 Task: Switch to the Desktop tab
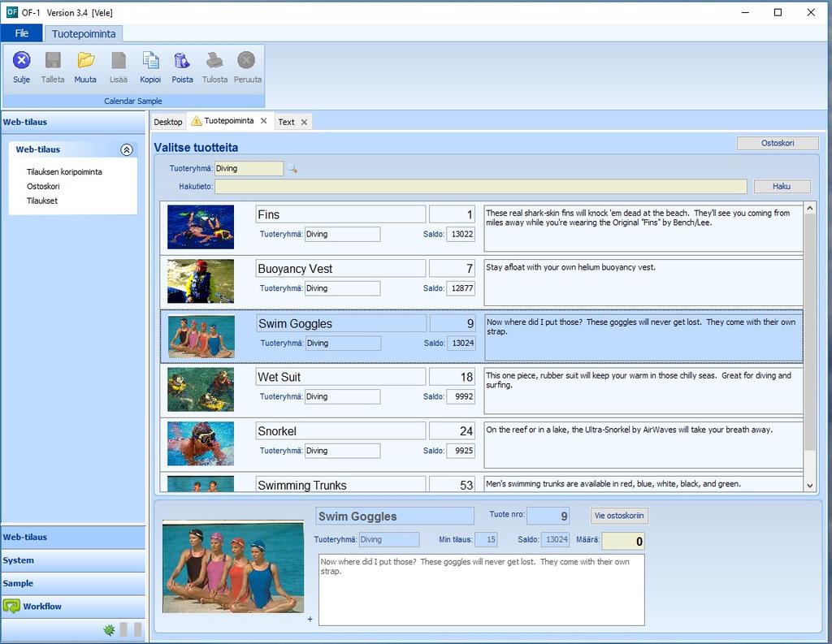click(167, 122)
